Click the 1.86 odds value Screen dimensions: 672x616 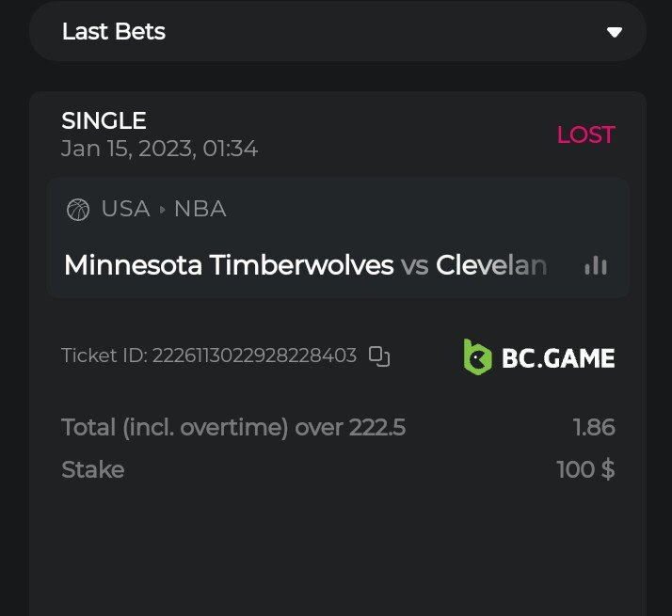[x=594, y=428]
